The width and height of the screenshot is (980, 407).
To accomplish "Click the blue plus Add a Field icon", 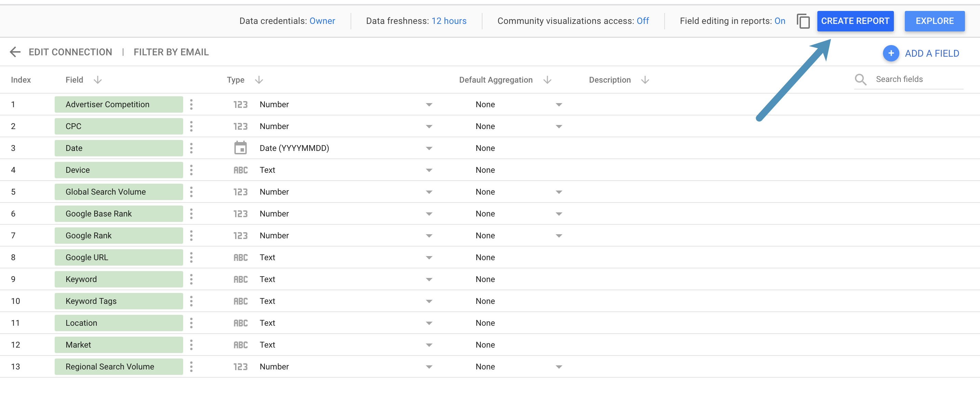I will (x=890, y=53).
